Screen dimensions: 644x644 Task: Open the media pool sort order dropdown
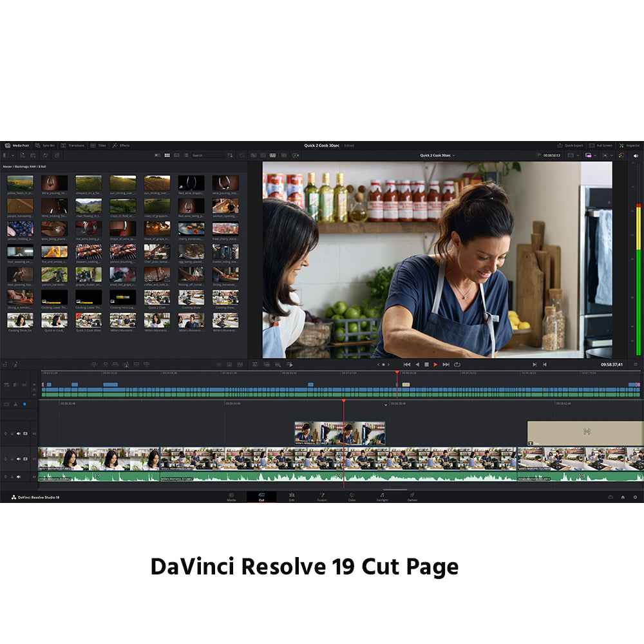click(x=230, y=155)
